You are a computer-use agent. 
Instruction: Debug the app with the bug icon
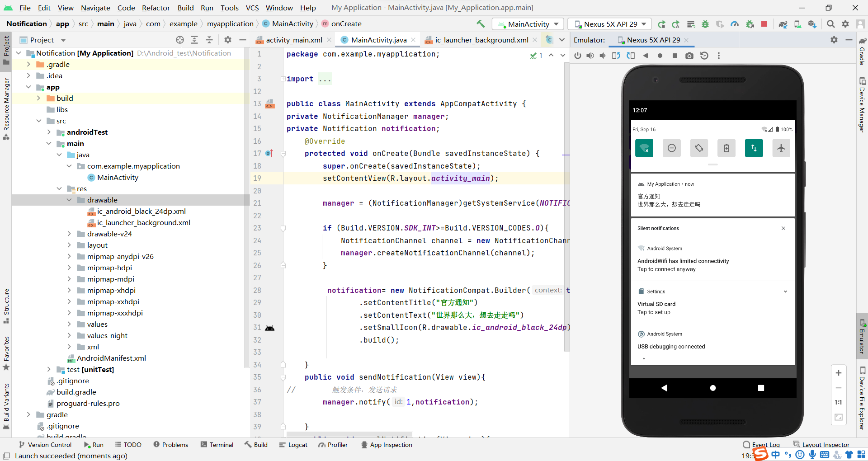[x=706, y=24]
